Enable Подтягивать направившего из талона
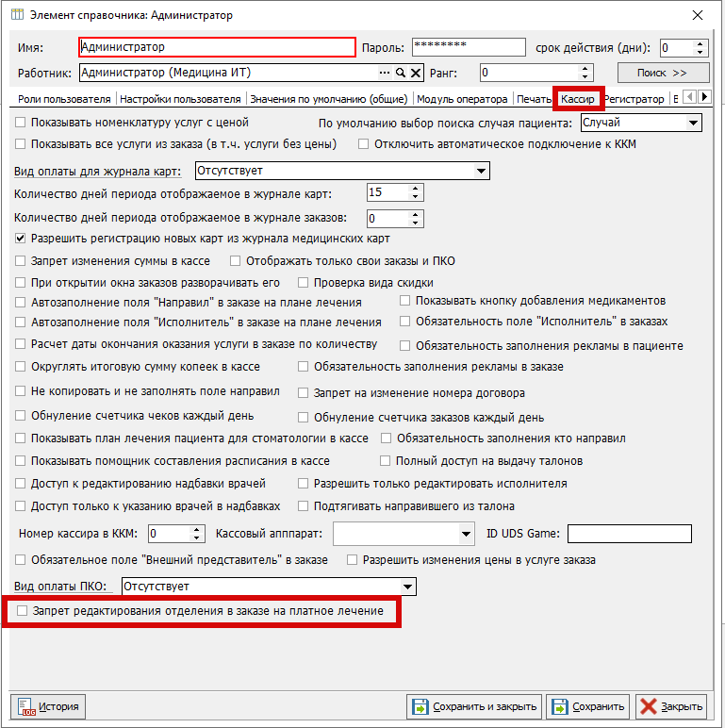The image size is (725, 728). pyautogui.click(x=303, y=506)
